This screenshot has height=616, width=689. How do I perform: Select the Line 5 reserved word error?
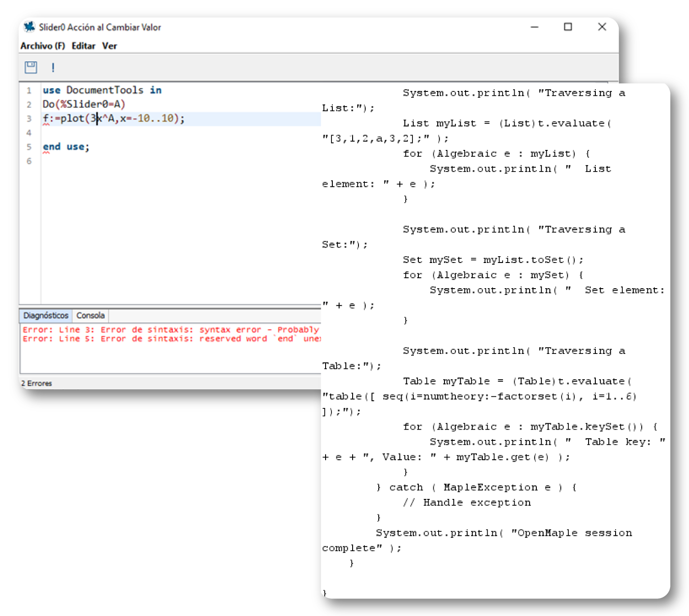coord(170,339)
